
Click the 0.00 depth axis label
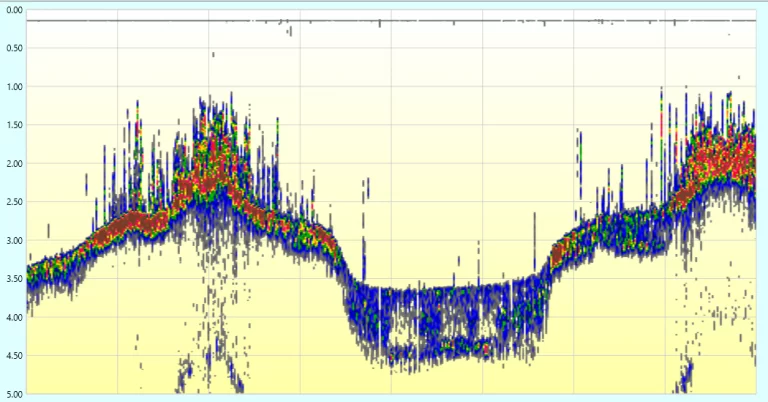click(15, 10)
